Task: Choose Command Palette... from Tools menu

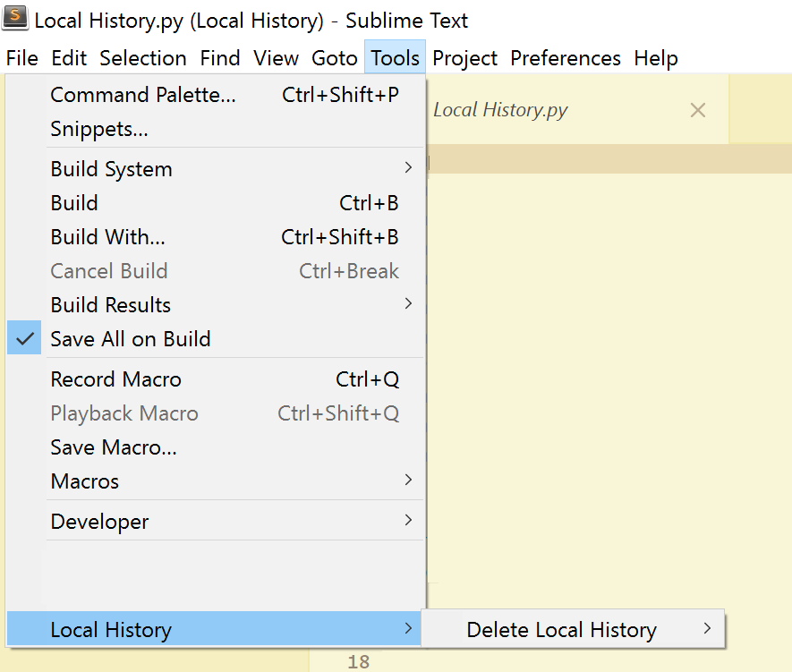Action: [215, 95]
